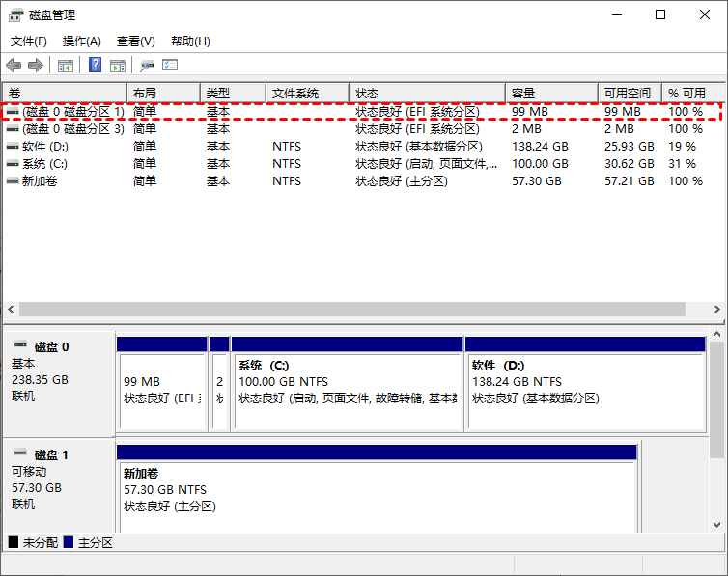
Task: Click the disk view scrollbar down arrow
Action: (x=716, y=525)
